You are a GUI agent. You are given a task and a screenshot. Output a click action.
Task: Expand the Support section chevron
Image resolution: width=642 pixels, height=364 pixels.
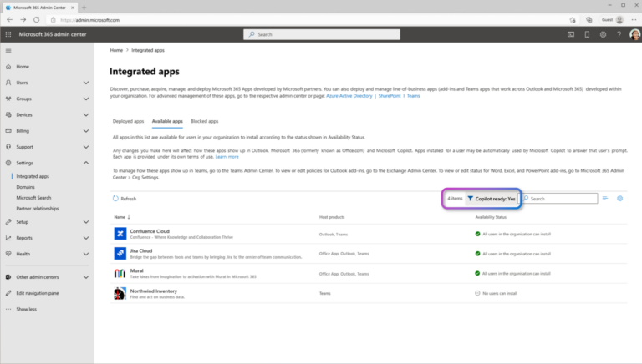(x=86, y=147)
